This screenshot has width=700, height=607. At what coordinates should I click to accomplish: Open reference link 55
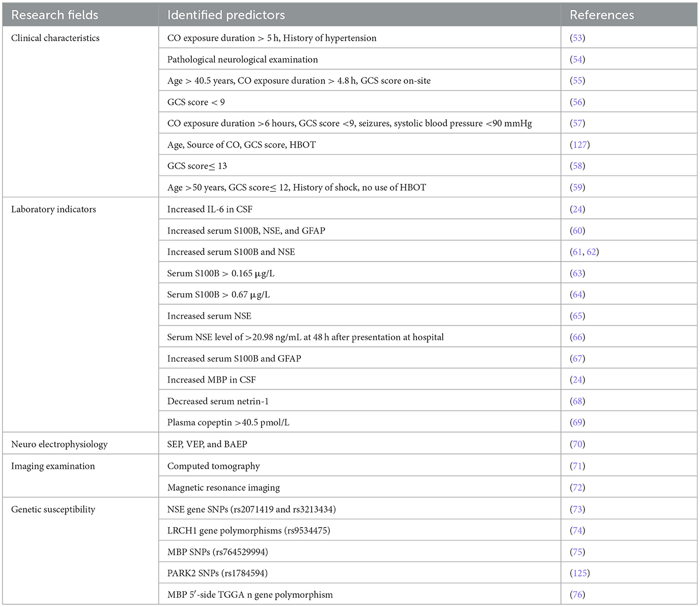[577, 81]
